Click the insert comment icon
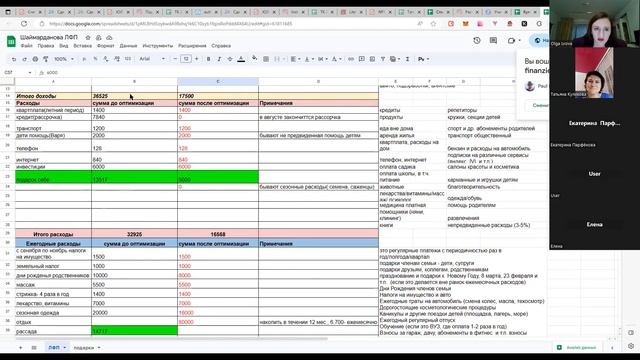This screenshot has height=360, width=640. [362, 59]
